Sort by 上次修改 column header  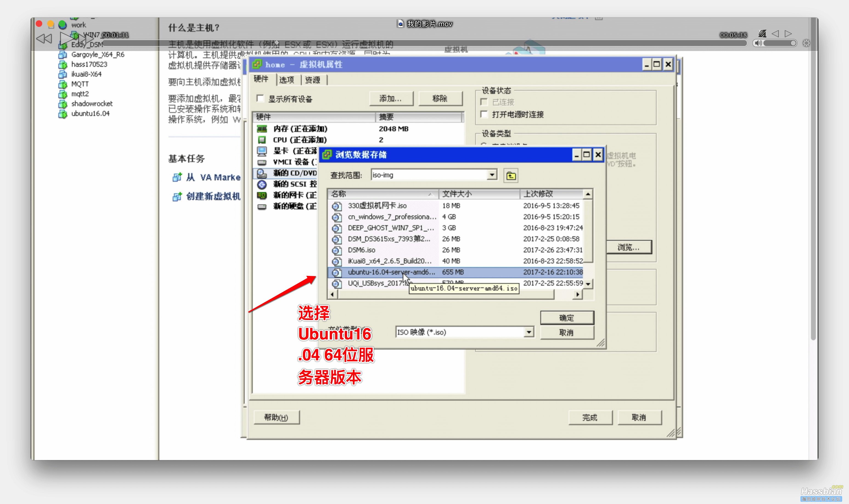[x=552, y=194]
